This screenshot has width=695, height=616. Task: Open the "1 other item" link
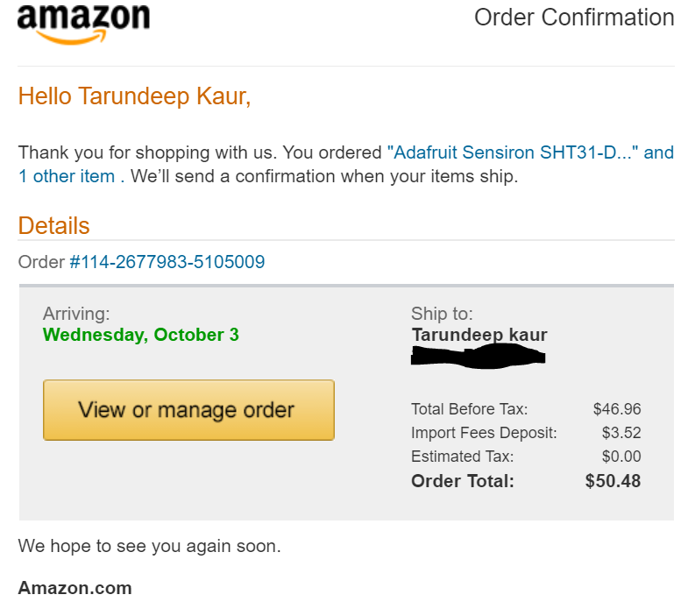pyautogui.click(x=67, y=176)
